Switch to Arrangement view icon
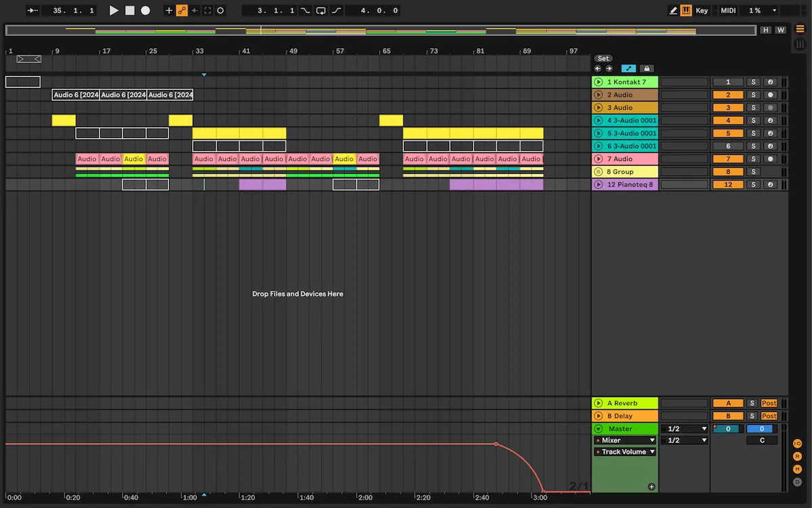Viewport: 812px width, 508px height. [800, 28]
